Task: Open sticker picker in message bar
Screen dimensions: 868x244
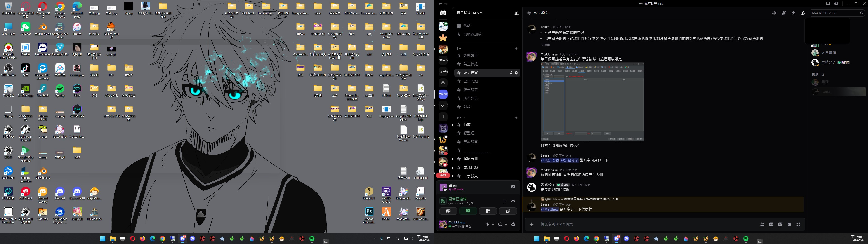Action: pyautogui.click(x=780, y=224)
